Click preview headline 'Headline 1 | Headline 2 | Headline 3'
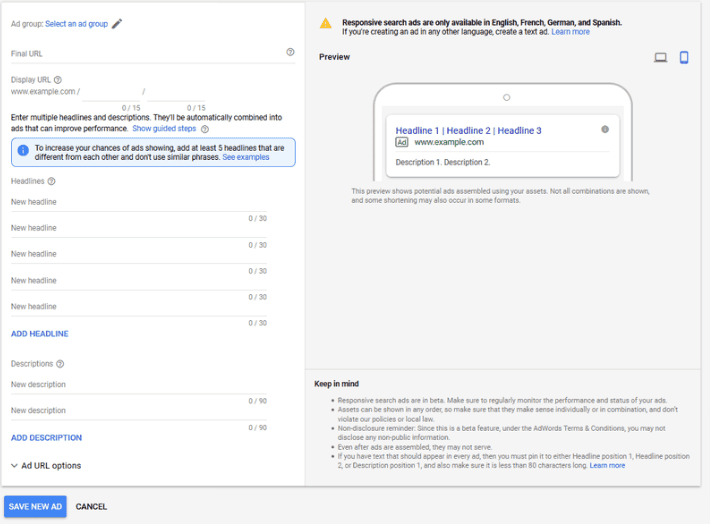710x524 pixels. (468, 130)
